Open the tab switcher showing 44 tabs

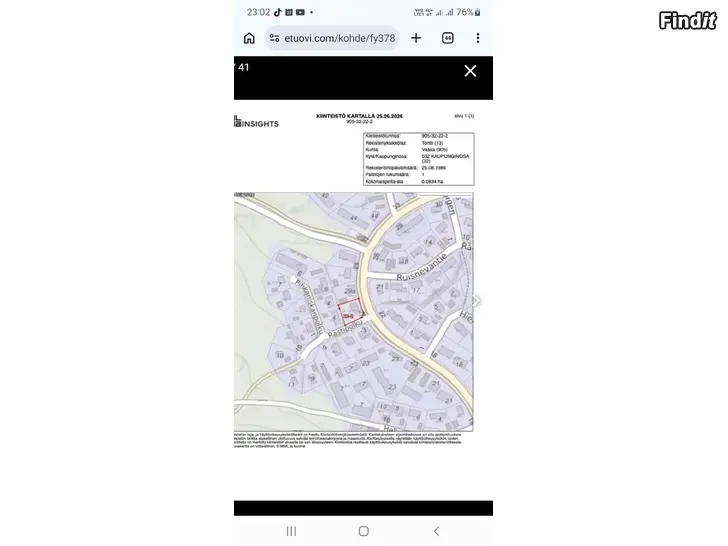pos(448,38)
